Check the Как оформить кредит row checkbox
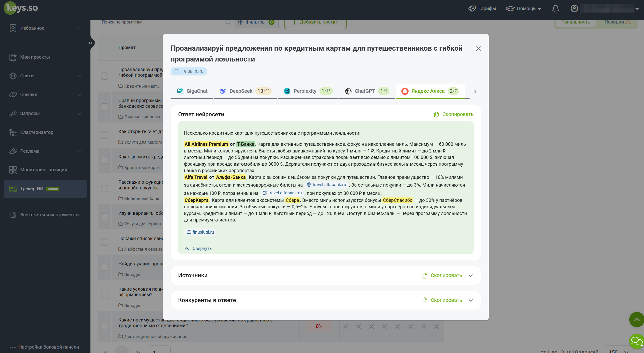The image size is (644, 353). click(104, 160)
